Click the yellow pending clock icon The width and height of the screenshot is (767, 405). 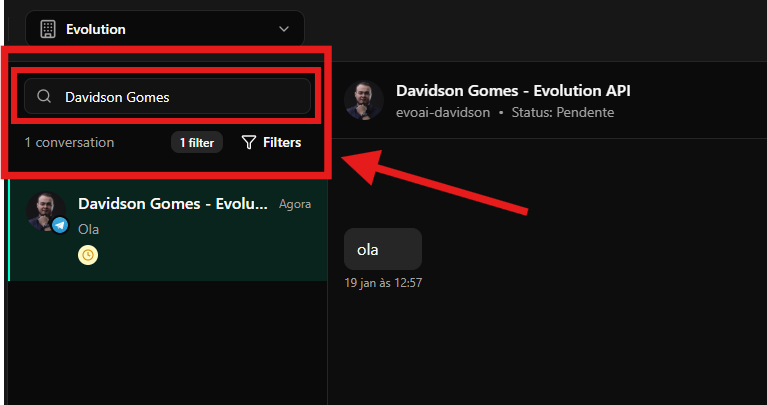pos(88,255)
